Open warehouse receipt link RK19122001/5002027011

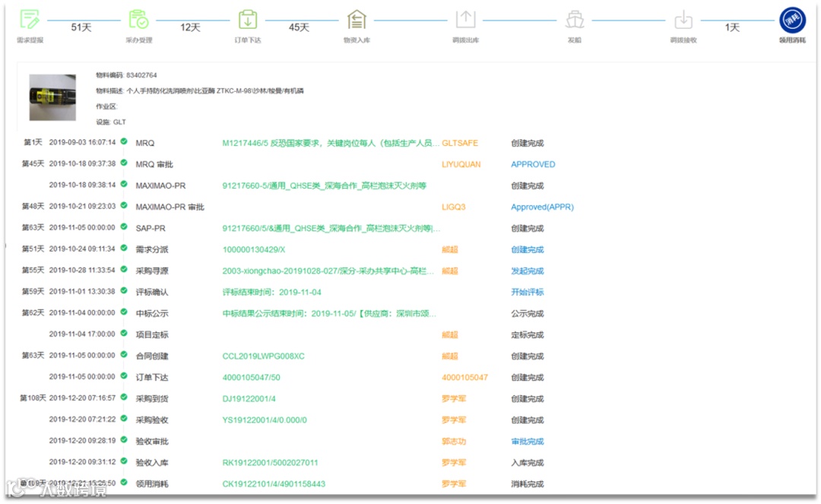click(270, 463)
